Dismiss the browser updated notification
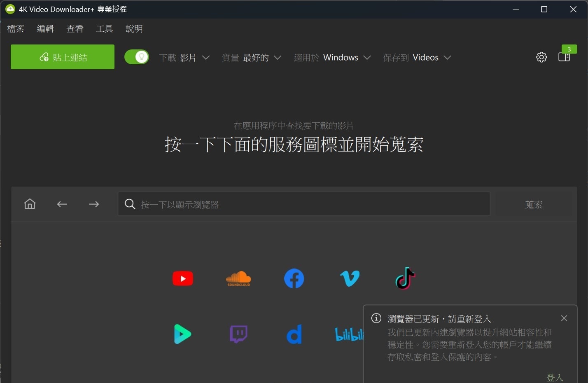588x383 pixels. (564, 318)
